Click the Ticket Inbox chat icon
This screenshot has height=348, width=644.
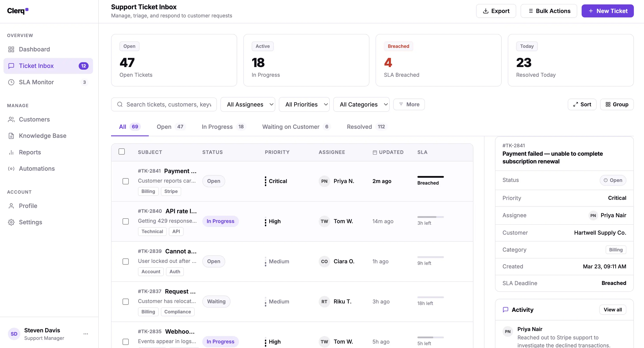[11, 66]
